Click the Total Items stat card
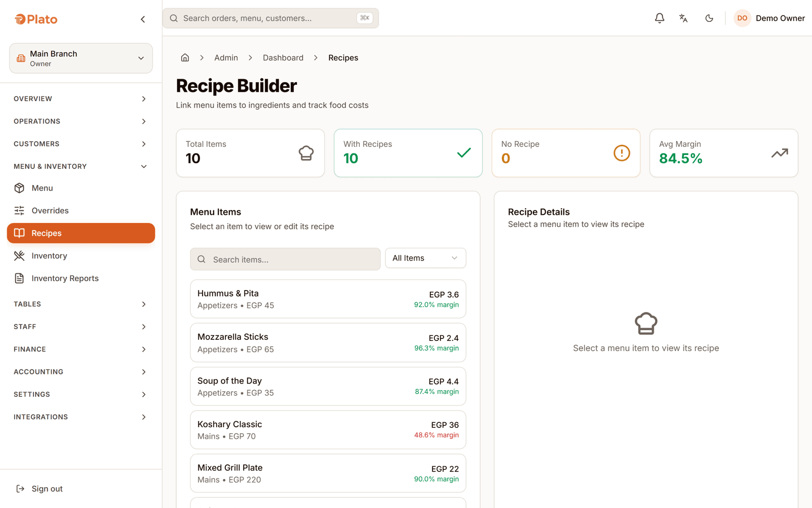 pyautogui.click(x=250, y=153)
